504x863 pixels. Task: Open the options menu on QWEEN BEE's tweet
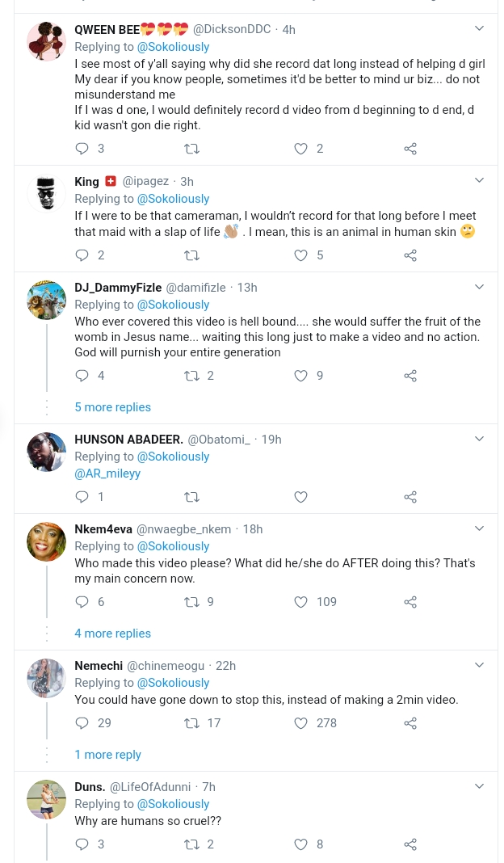pyautogui.click(x=479, y=27)
